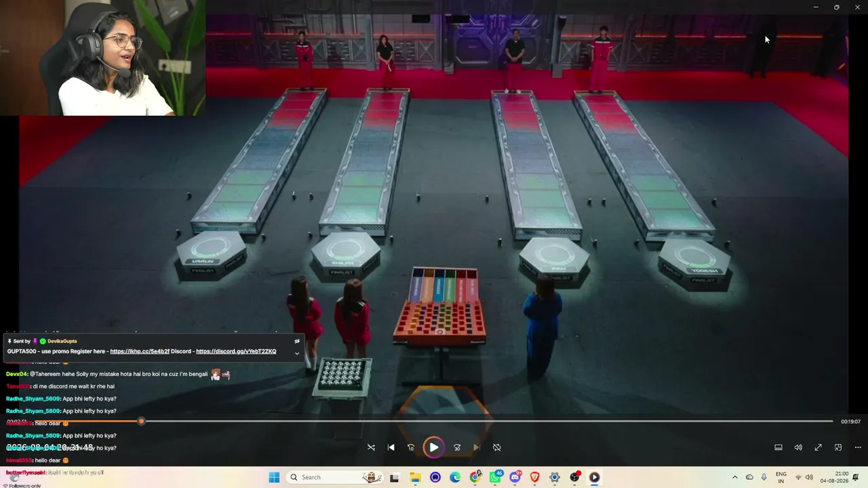This screenshot has height=488, width=868.
Task: Switch to the mini player
Action: (838, 447)
